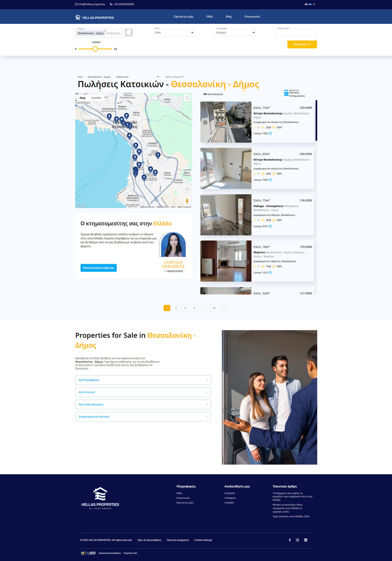Viewport: 392px width, 561px height.
Task: Open the Blog navigation menu item
Action: pyautogui.click(x=228, y=17)
